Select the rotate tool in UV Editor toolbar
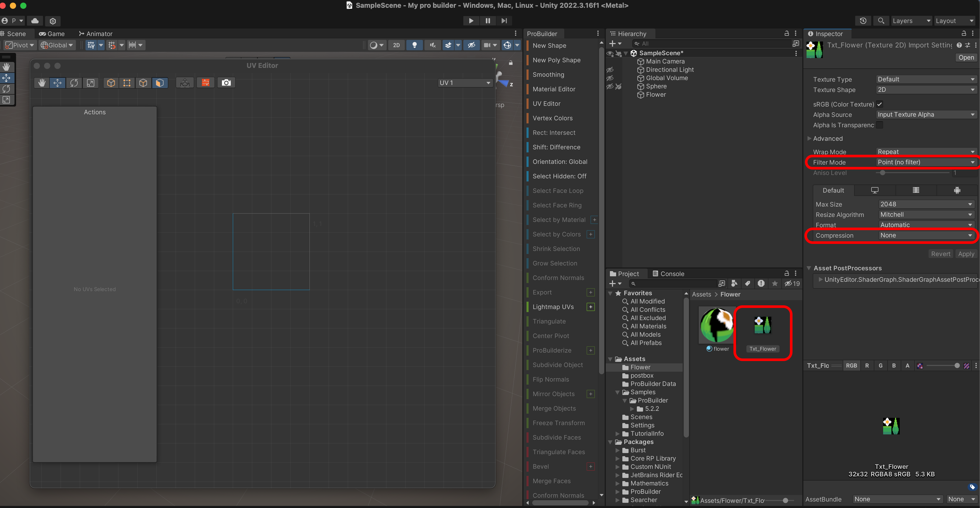The image size is (980, 508). 74,83
